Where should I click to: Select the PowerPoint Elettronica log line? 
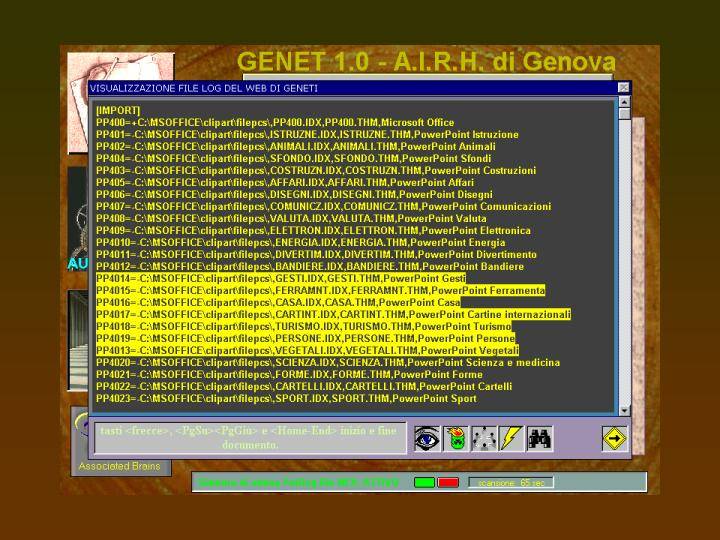313,230
